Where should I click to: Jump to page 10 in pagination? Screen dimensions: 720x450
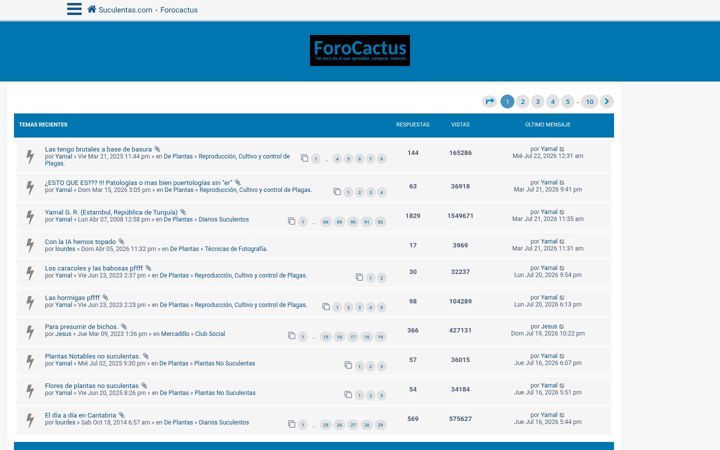pyautogui.click(x=590, y=101)
